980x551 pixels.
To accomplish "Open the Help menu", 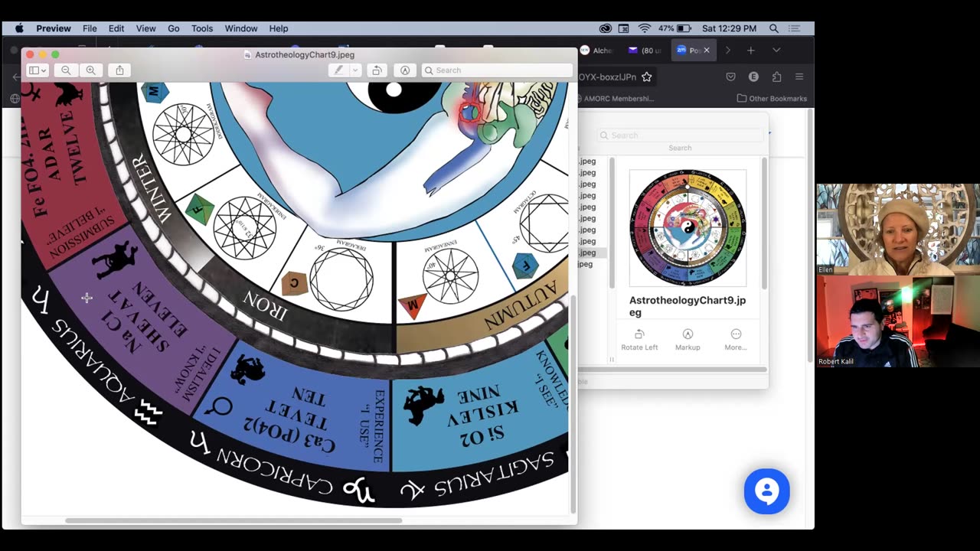I will coord(279,28).
